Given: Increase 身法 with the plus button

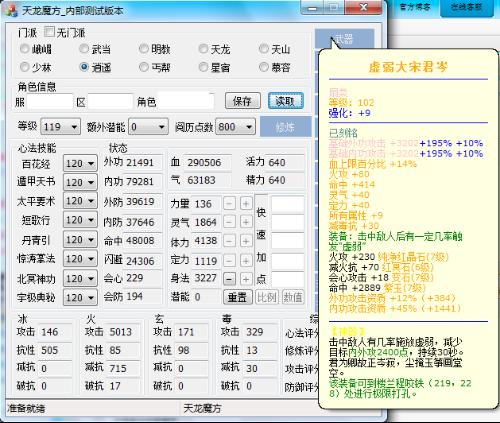Looking at the screenshot, I should pos(246,279).
